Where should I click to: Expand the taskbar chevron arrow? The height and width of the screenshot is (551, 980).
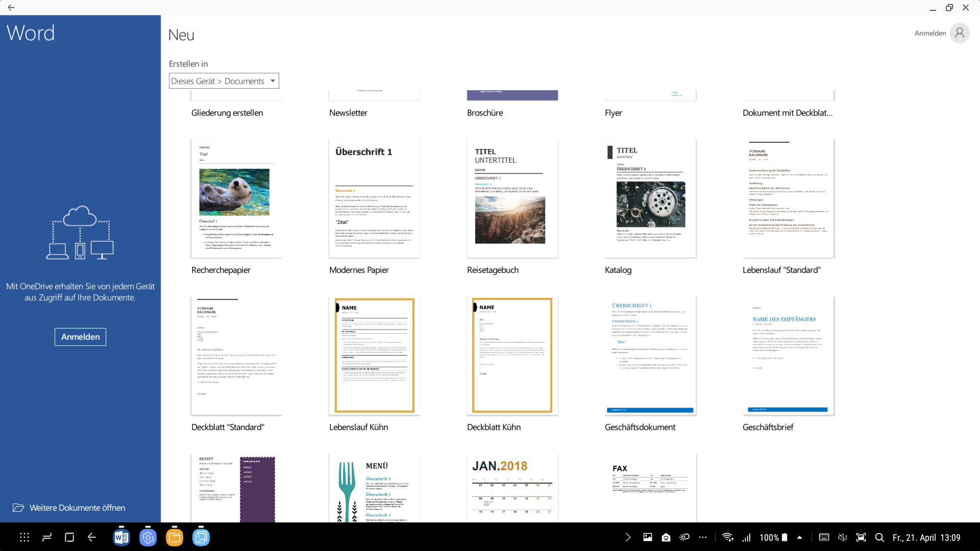coord(628,537)
